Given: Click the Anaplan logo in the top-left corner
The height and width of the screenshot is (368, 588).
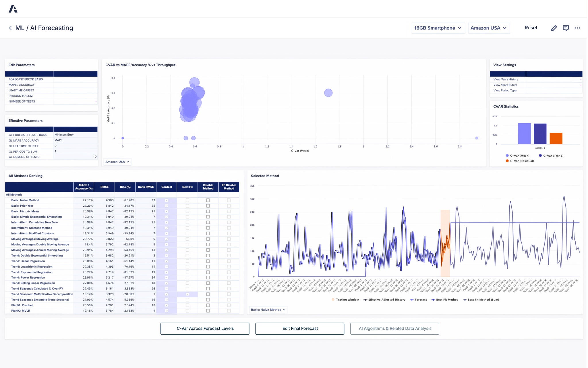Looking at the screenshot, I should coord(13,9).
